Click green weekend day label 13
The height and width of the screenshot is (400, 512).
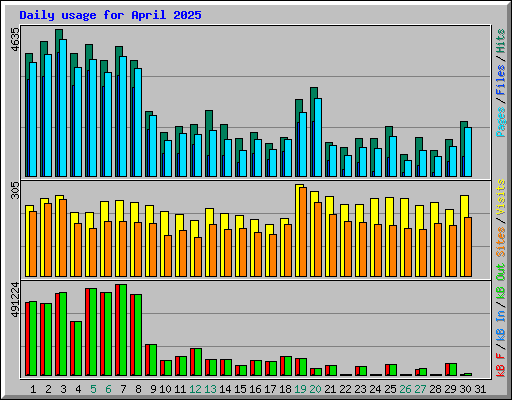tap(210, 389)
